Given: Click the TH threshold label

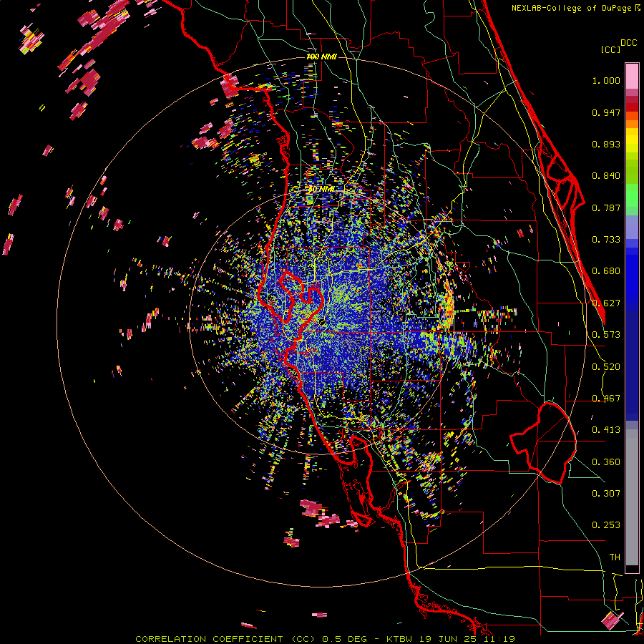Looking at the screenshot, I should click(x=615, y=557).
